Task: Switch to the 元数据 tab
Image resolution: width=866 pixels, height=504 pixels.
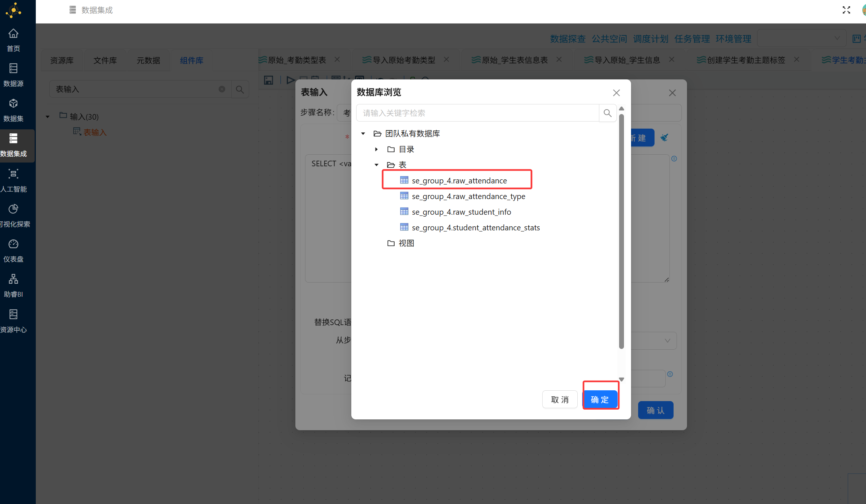Action: coord(148,60)
